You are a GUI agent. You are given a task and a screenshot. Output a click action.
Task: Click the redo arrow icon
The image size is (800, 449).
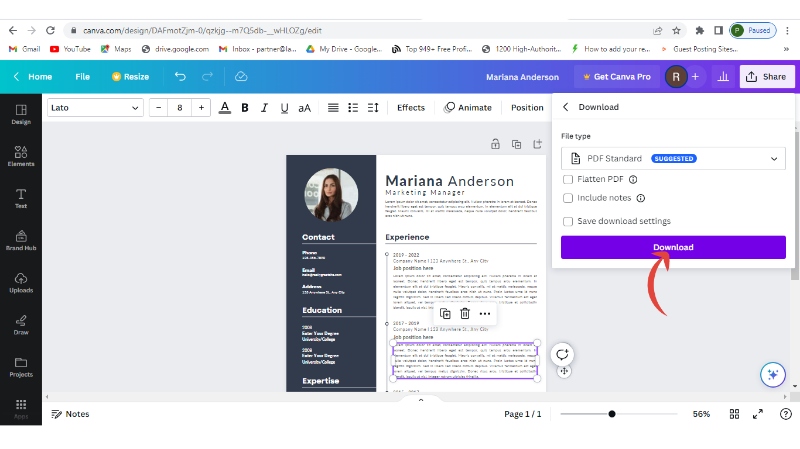208,76
